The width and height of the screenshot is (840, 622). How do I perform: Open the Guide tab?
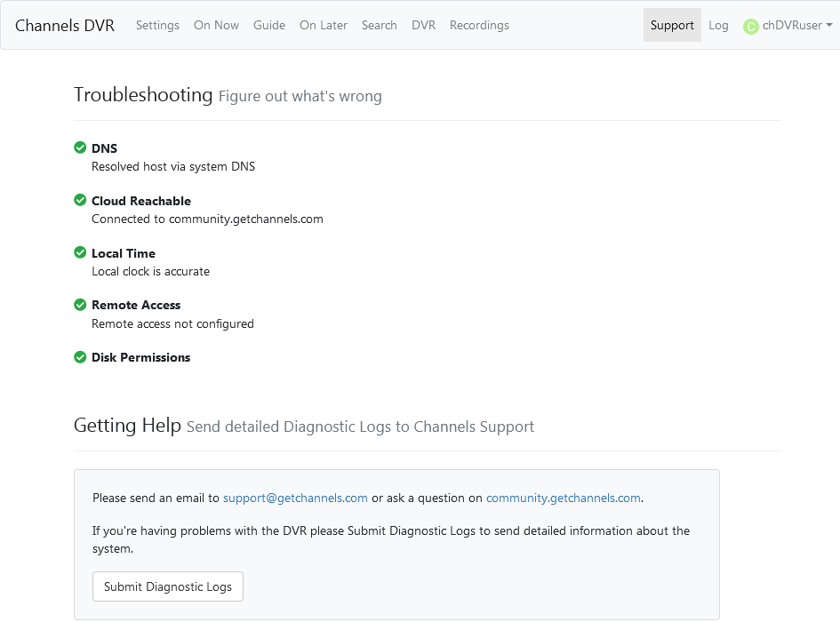pyautogui.click(x=269, y=25)
